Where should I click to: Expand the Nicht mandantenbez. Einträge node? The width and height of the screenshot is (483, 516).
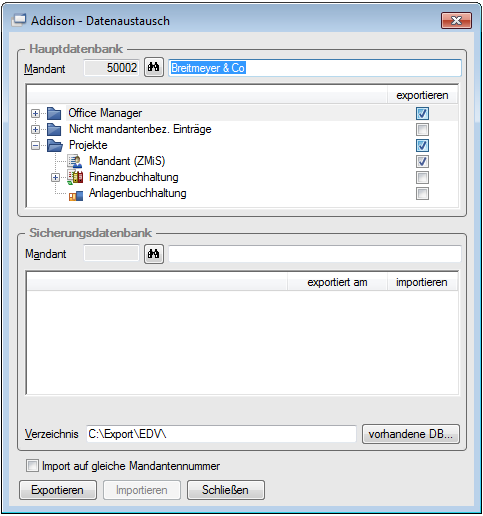coord(35,129)
